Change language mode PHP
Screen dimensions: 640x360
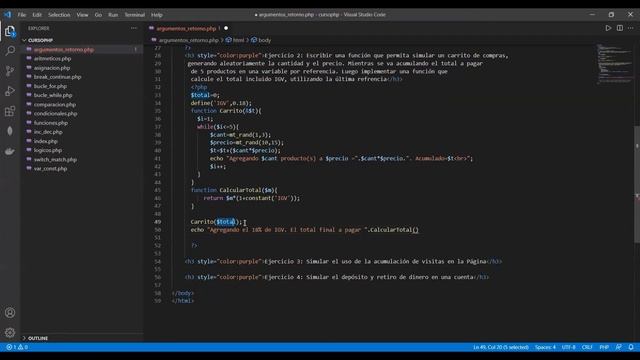[x=604, y=347]
